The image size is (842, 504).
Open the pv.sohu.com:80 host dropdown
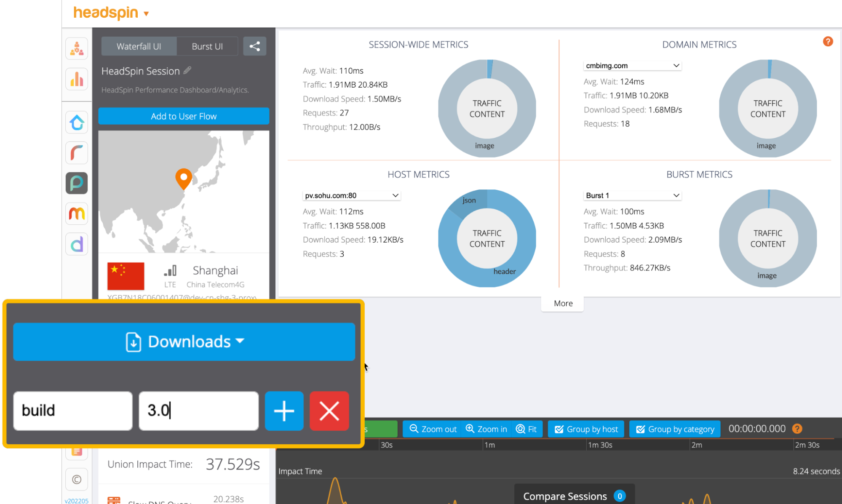tap(351, 195)
